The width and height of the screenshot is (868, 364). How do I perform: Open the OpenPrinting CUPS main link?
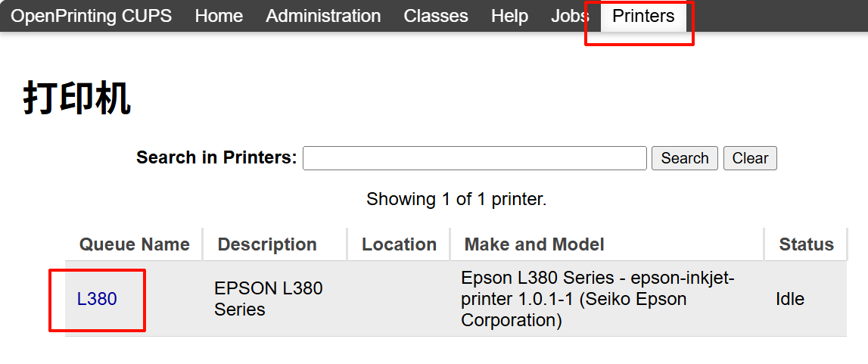pos(92,16)
